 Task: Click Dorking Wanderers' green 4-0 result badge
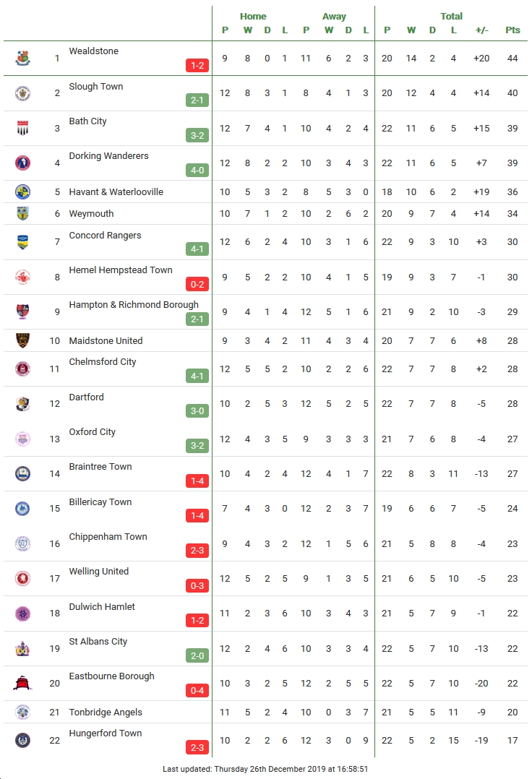tap(197, 171)
